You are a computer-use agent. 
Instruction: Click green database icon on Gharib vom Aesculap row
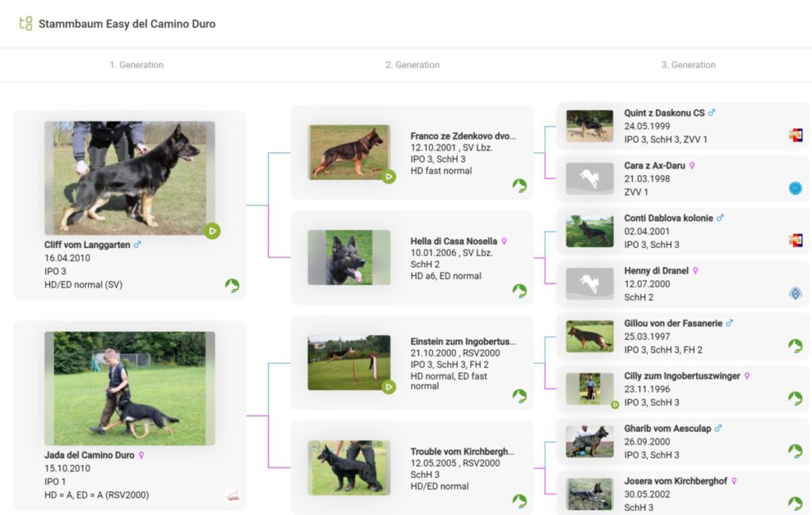tap(795, 451)
